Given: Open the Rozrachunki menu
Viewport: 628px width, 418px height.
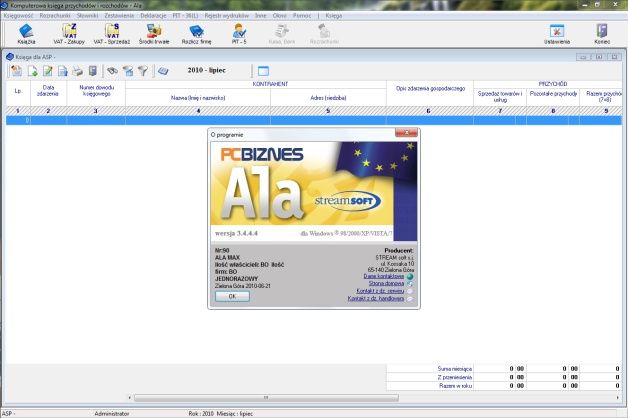Looking at the screenshot, I should (55, 16).
